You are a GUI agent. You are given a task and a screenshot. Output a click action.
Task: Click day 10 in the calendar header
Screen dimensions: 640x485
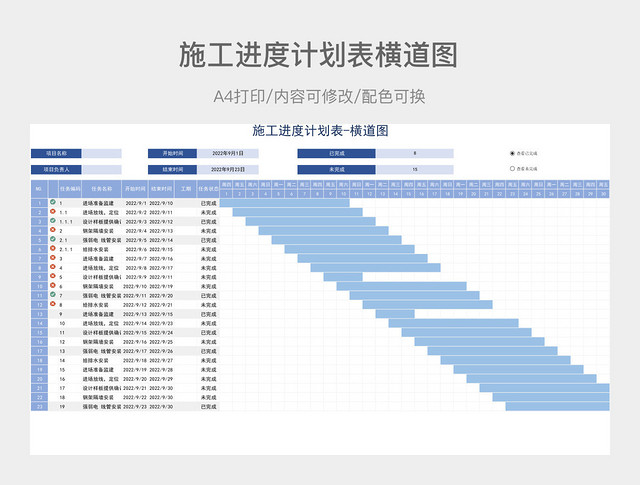point(343,194)
